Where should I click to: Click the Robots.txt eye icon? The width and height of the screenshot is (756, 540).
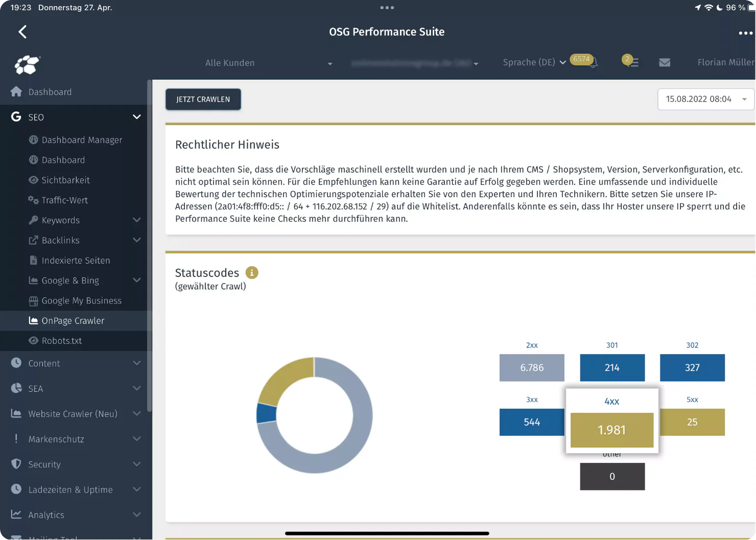coord(33,340)
